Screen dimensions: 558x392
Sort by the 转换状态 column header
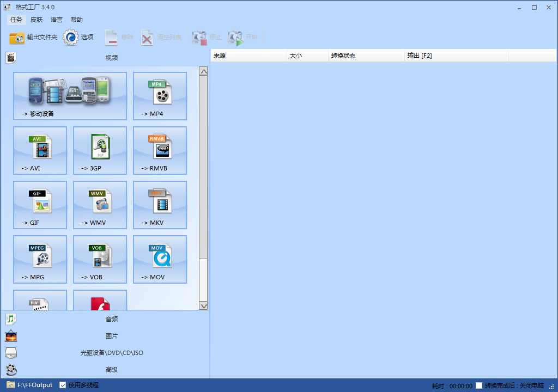coord(366,56)
